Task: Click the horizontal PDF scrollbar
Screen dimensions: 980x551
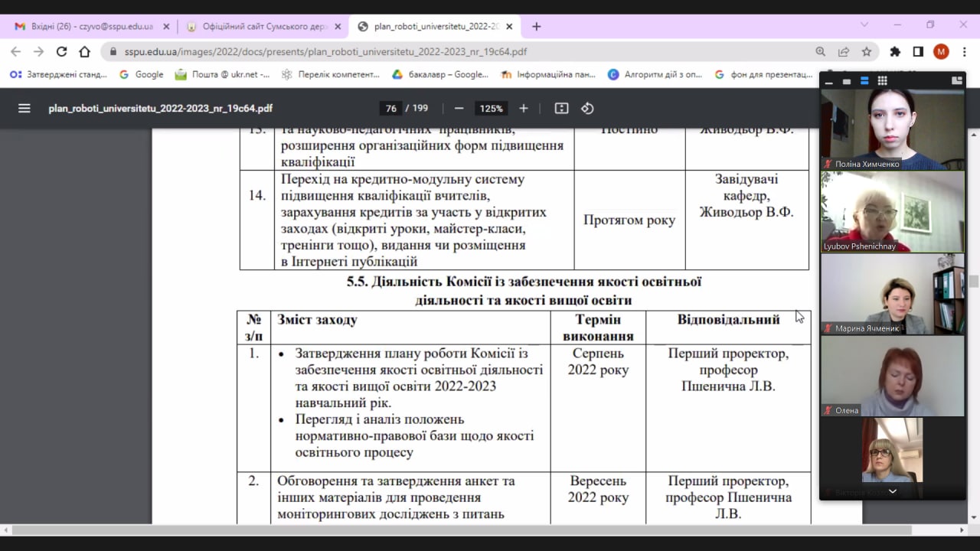Action: tap(462, 530)
